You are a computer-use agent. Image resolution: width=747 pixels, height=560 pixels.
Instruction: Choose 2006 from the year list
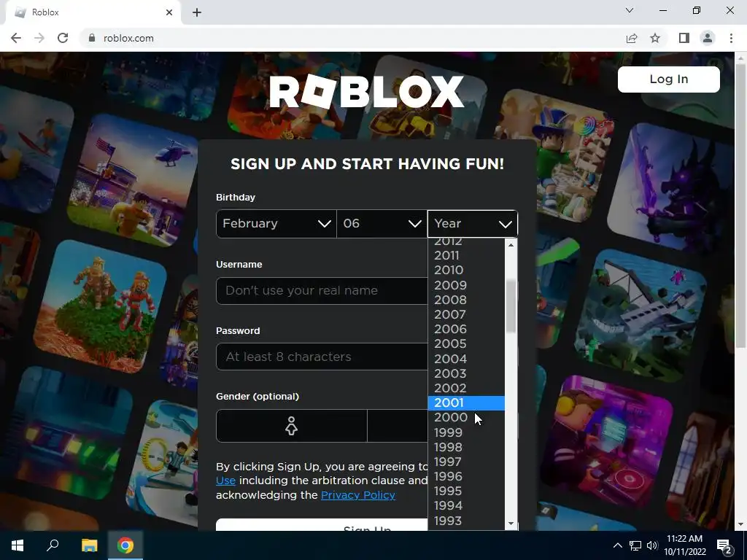tap(466, 329)
